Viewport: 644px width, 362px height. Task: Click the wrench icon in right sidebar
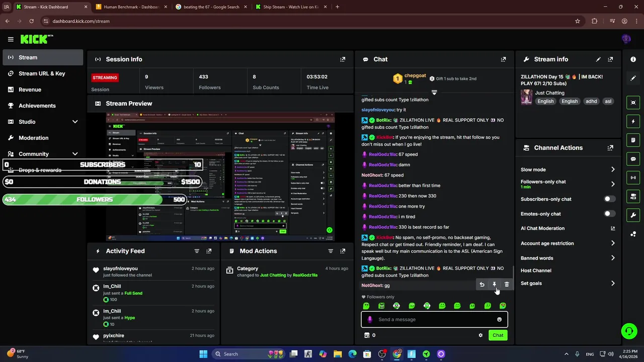(x=633, y=215)
